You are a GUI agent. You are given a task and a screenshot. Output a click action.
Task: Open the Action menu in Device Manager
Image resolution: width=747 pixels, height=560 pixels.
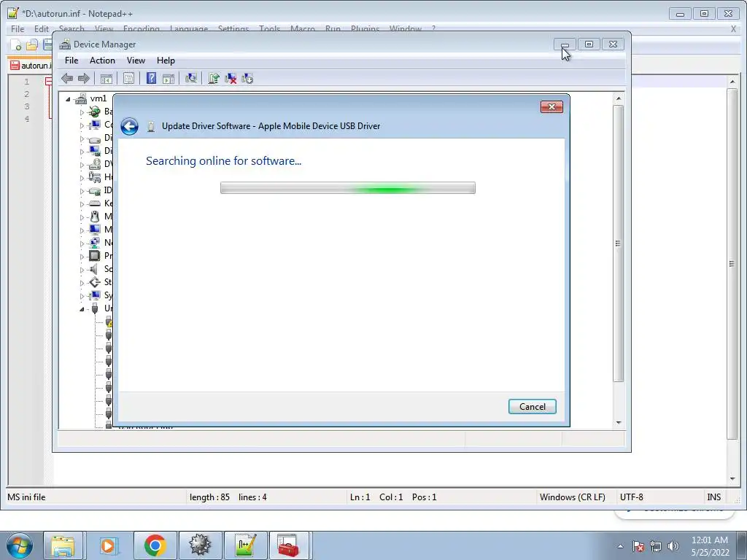point(102,61)
